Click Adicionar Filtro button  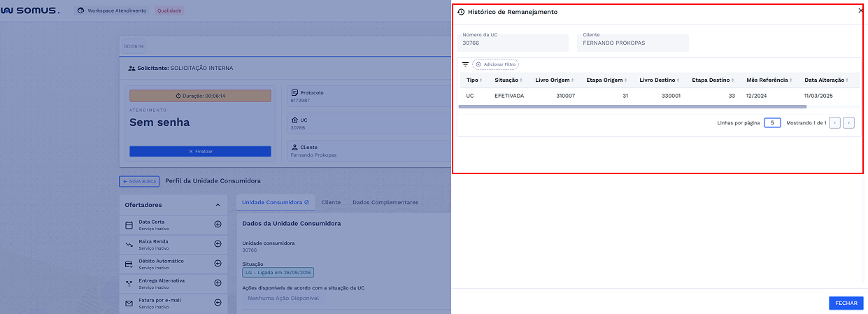pyautogui.click(x=496, y=64)
